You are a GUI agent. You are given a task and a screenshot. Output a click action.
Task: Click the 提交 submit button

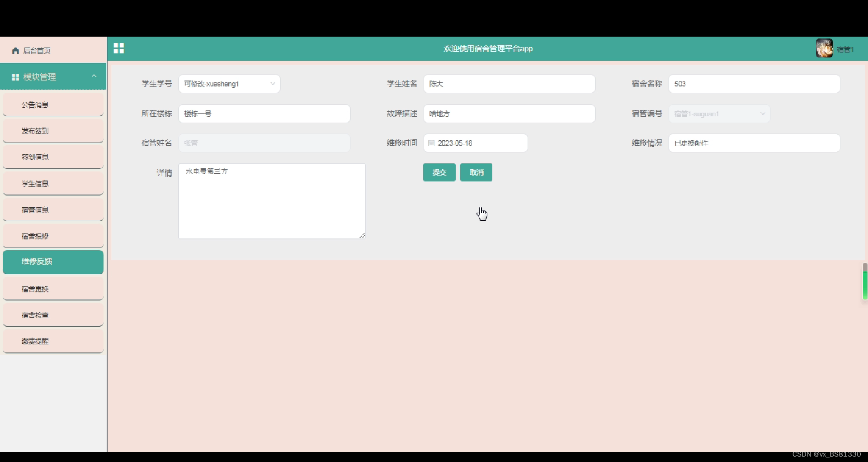439,172
